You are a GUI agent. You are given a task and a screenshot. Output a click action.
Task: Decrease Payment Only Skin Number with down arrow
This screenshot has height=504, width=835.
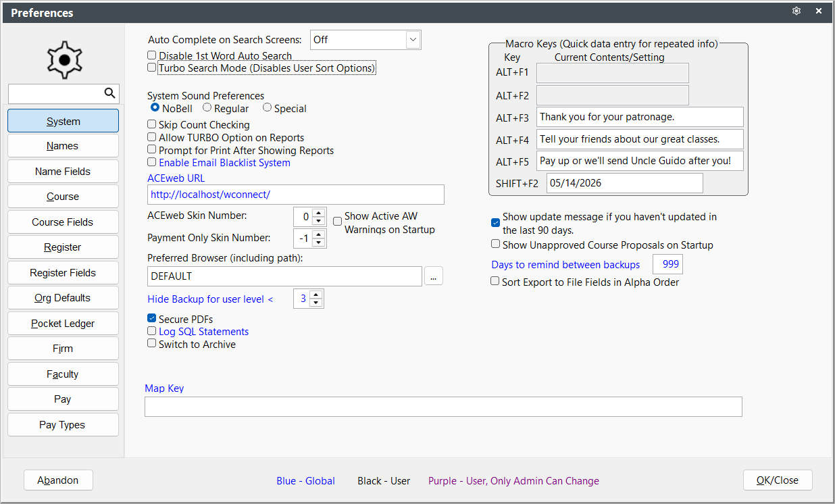tap(318, 243)
